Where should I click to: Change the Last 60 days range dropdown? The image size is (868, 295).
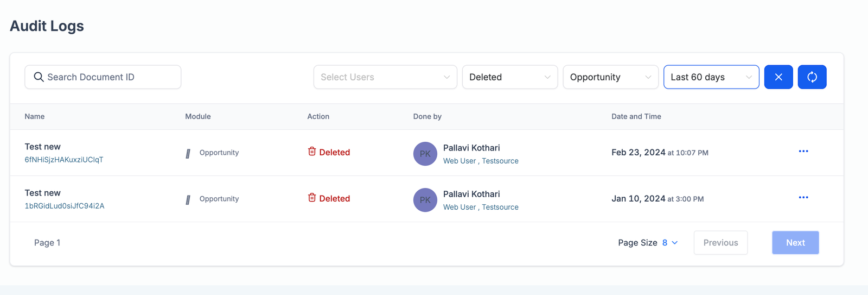pyautogui.click(x=711, y=77)
